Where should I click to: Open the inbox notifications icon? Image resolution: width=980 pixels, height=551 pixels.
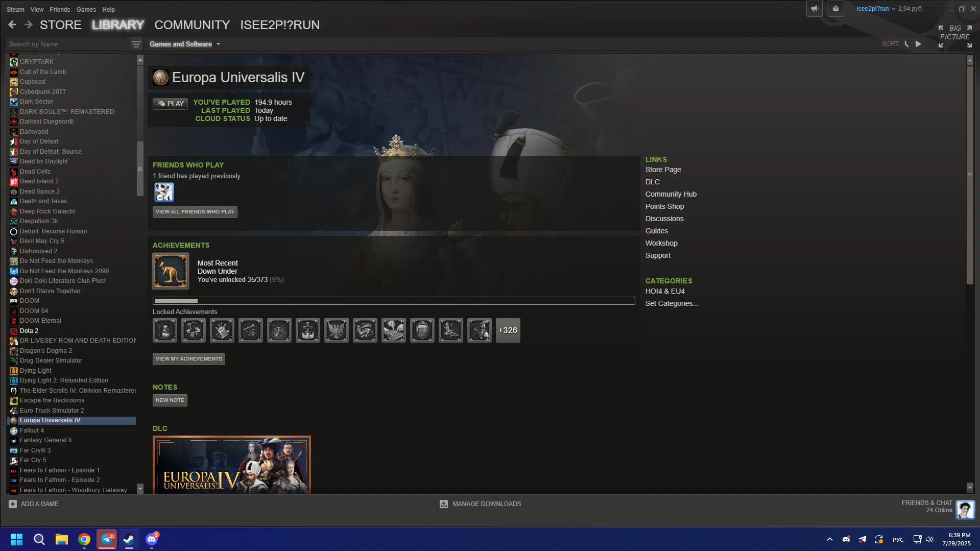tap(835, 9)
